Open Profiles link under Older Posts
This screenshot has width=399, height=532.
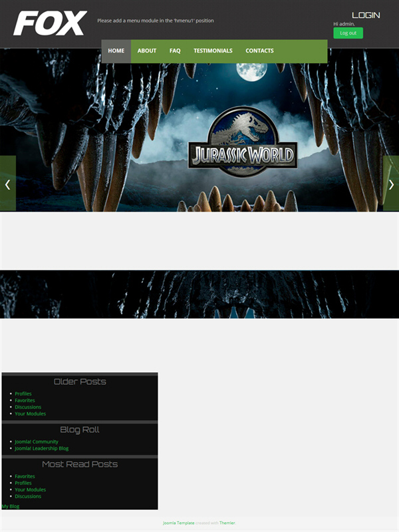pyautogui.click(x=23, y=394)
